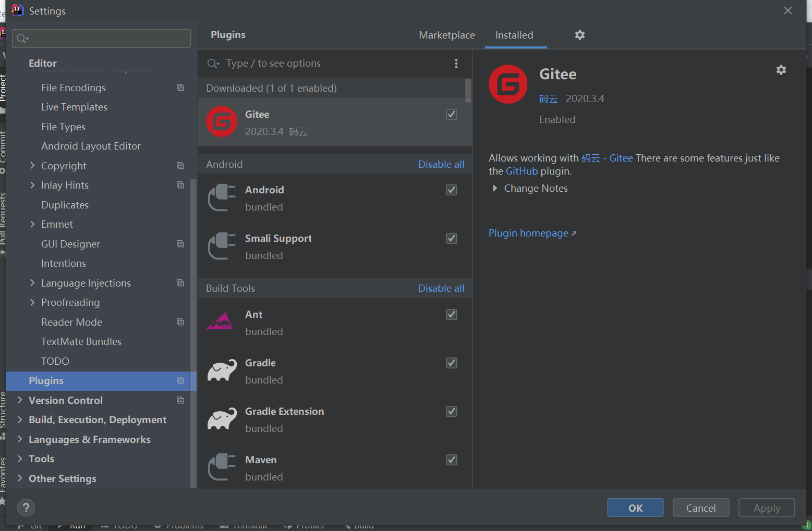Disable the Gitee plugin checkbox
This screenshot has height=531, width=812.
(452, 114)
